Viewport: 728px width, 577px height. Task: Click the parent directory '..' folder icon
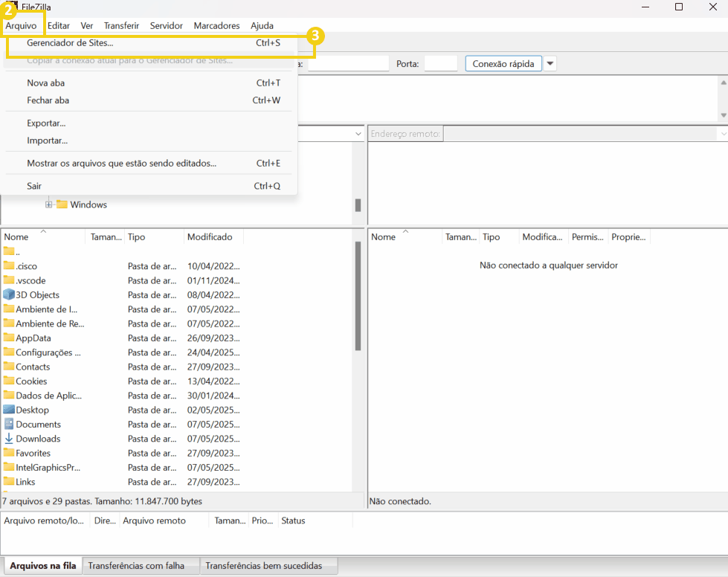click(x=9, y=251)
